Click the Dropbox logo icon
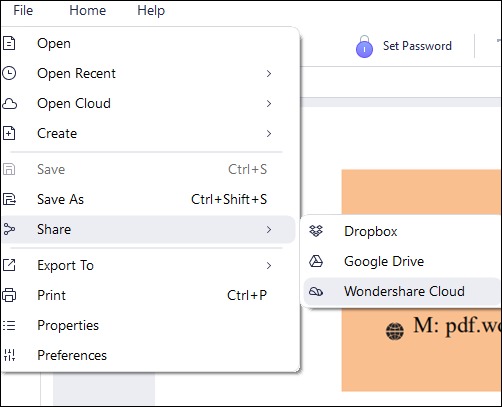Image resolution: width=502 pixels, height=407 pixels. coord(316,231)
